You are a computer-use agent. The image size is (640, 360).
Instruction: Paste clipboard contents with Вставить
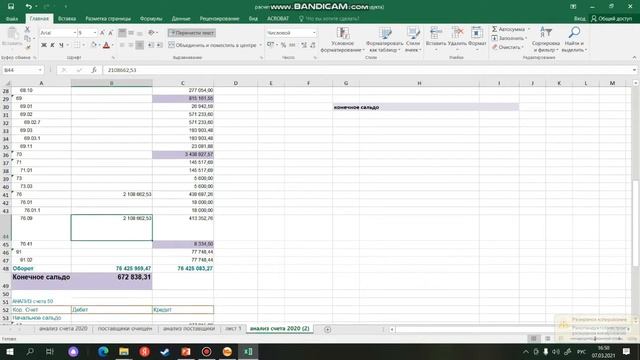[x=12, y=38]
